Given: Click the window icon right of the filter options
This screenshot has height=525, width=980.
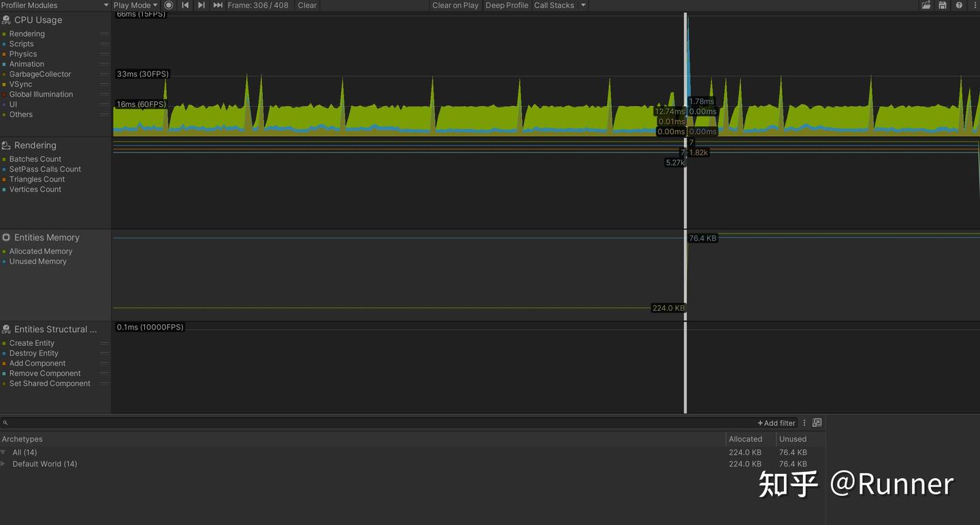Looking at the screenshot, I should click(817, 423).
